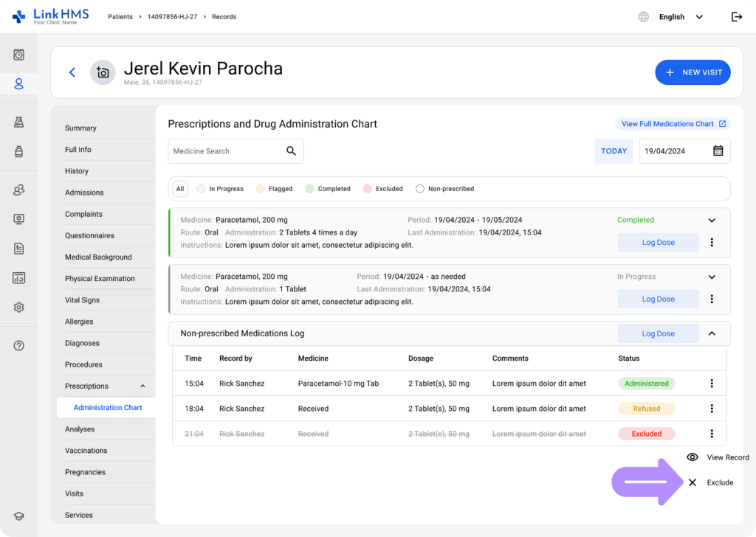Click the patient photo camera icon
This screenshot has height=537, width=756.
point(103,72)
